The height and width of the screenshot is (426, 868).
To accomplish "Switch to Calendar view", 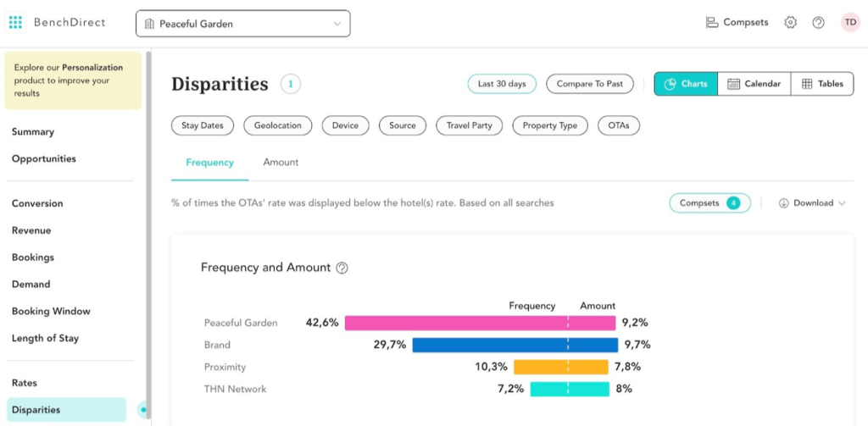I will coord(754,84).
